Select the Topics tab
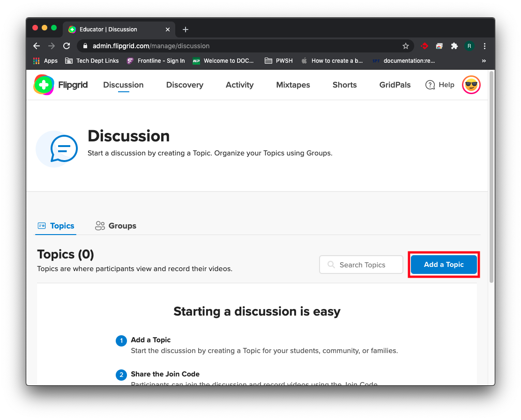The height and width of the screenshot is (420, 521). (x=56, y=226)
